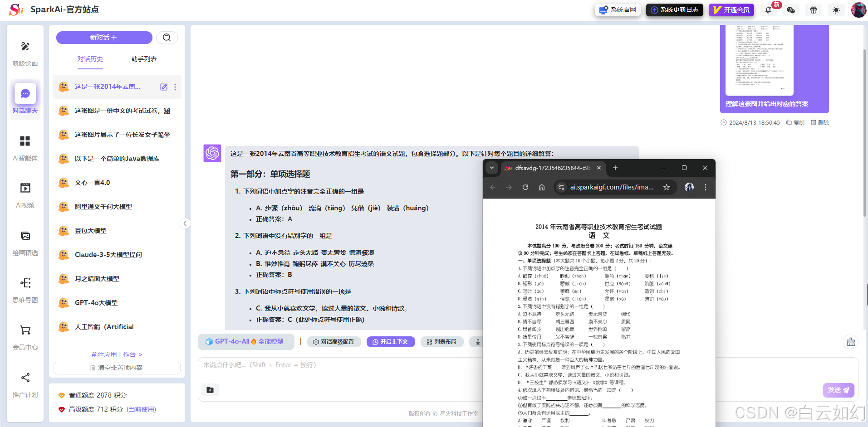Switch to the 对话历史 tab
Viewport: 868px width, 427px height.
(x=90, y=59)
